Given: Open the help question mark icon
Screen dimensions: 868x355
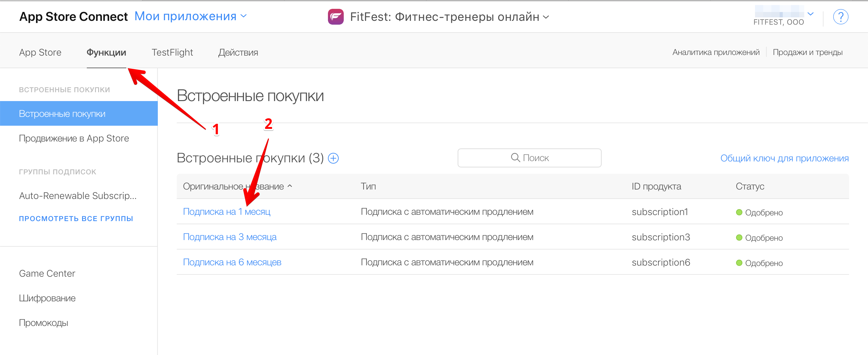Looking at the screenshot, I should [x=841, y=16].
